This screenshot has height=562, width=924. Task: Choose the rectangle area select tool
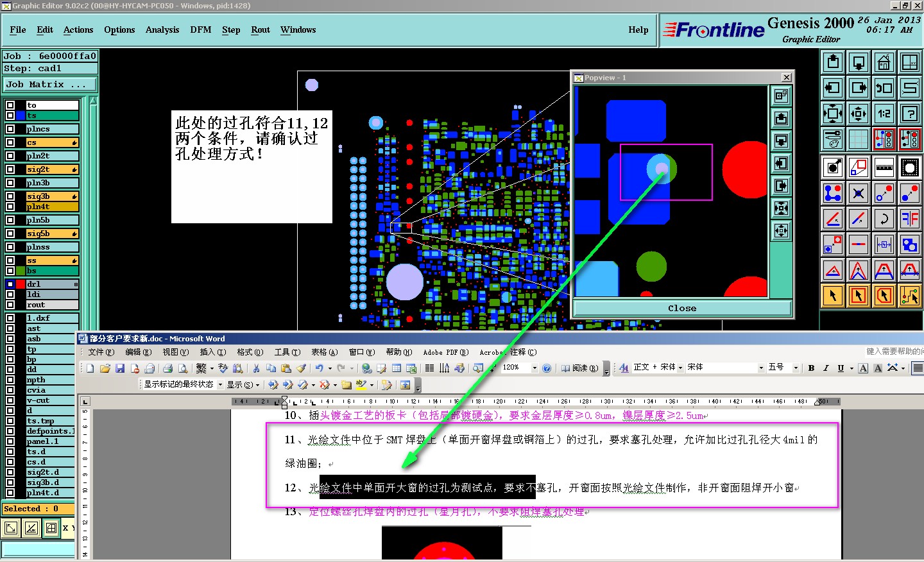pyautogui.click(x=859, y=296)
